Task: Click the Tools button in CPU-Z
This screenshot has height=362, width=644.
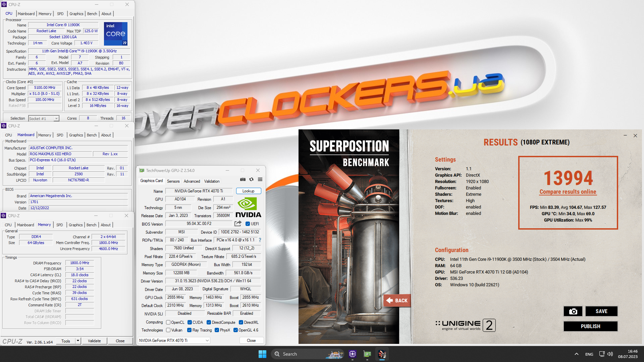Action: point(66,341)
